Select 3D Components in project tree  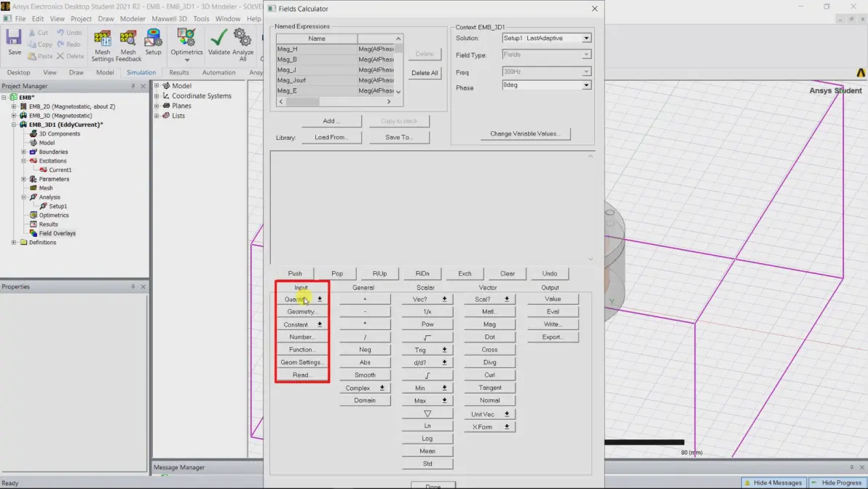pos(59,133)
